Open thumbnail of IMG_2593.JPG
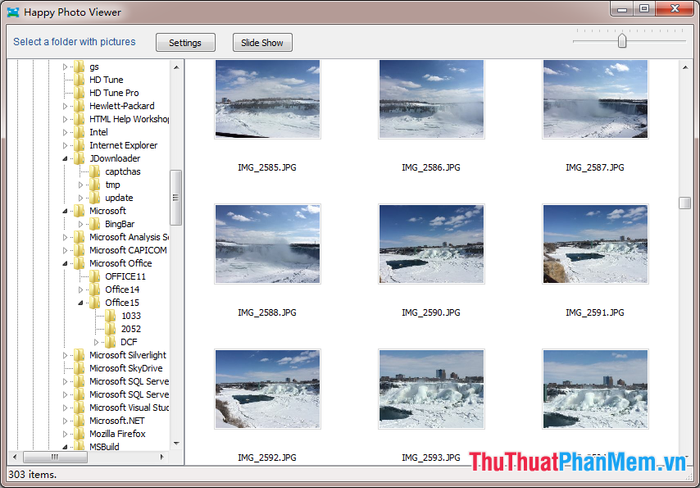The image size is (700, 488). [x=431, y=389]
